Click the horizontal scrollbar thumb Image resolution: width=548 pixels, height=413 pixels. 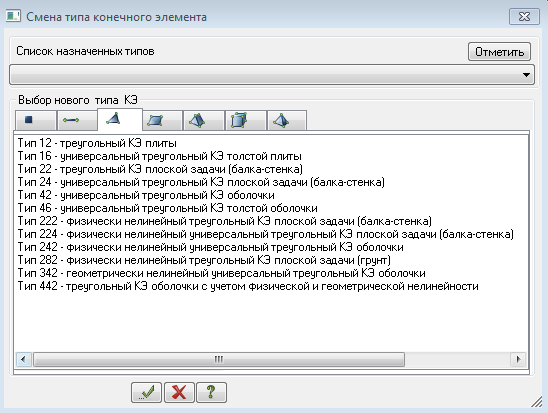(219, 359)
